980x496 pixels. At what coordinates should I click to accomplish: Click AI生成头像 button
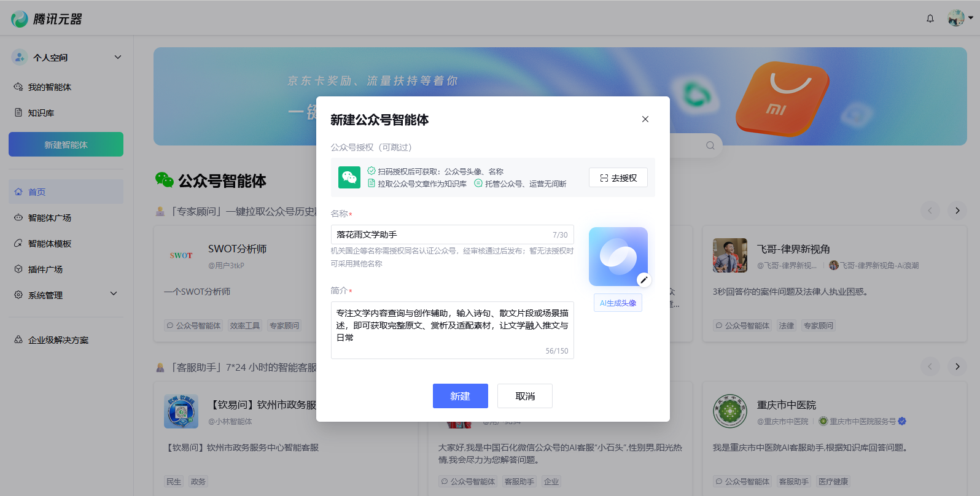[618, 303]
